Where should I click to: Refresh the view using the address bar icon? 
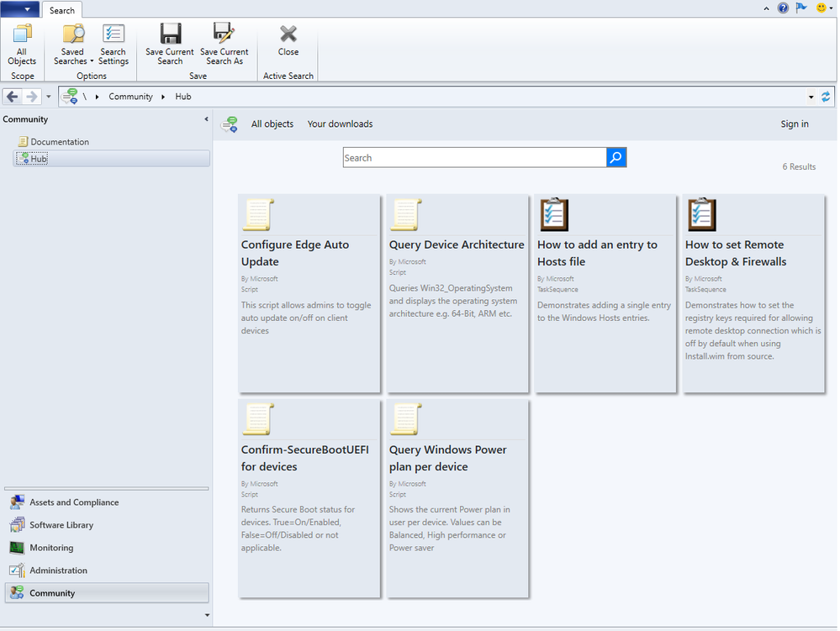point(826,97)
